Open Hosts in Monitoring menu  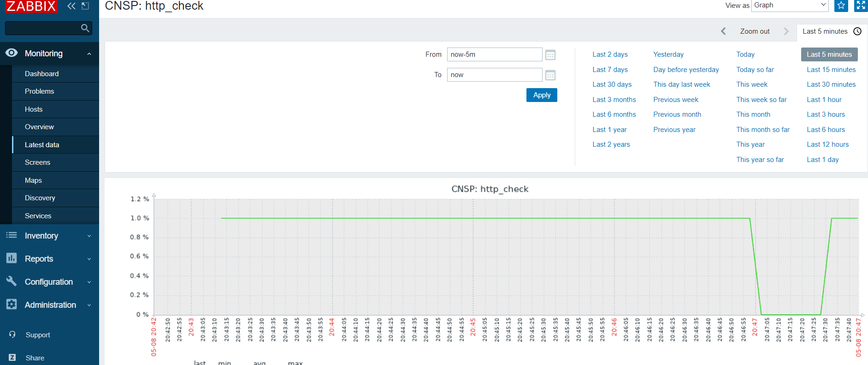click(x=55, y=109)
